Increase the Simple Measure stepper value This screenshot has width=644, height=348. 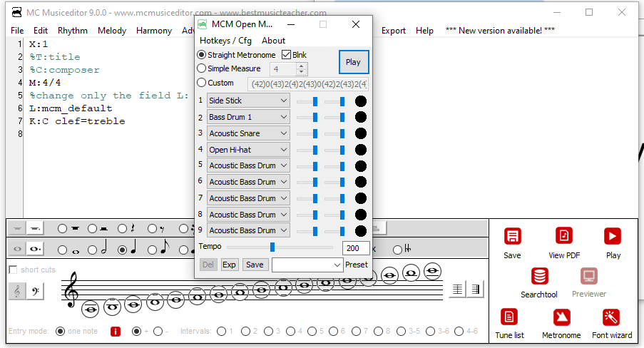click(302, 66)
